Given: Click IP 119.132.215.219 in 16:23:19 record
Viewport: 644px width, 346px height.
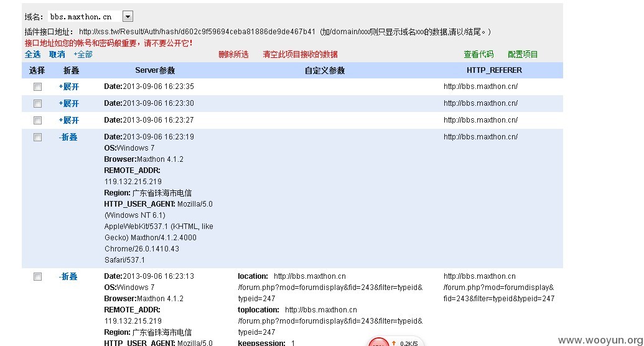Looking at the screenshot, I should 133,182.
